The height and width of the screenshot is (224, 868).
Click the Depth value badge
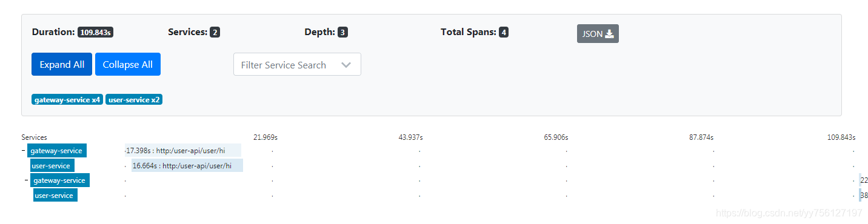[342, 32]
